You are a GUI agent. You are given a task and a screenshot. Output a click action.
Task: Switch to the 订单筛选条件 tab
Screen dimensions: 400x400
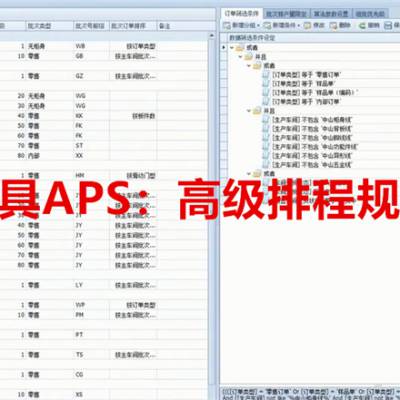tap(242, 13)
